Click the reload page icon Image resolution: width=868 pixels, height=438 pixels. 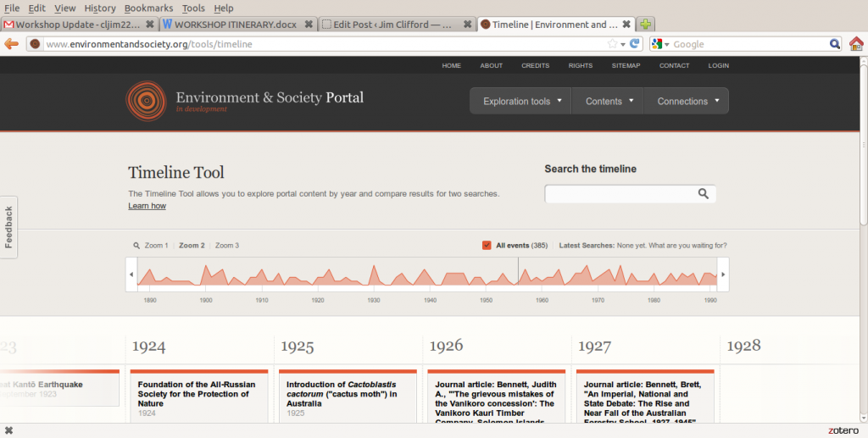[634, 44]
